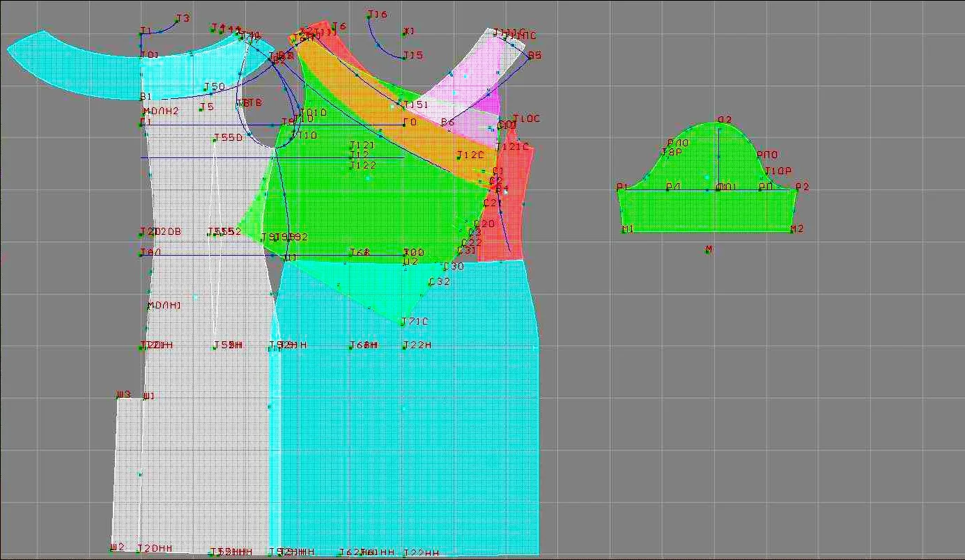965x560 pixels.
Task: Select point label C32
Action: (x=440, y=281)
